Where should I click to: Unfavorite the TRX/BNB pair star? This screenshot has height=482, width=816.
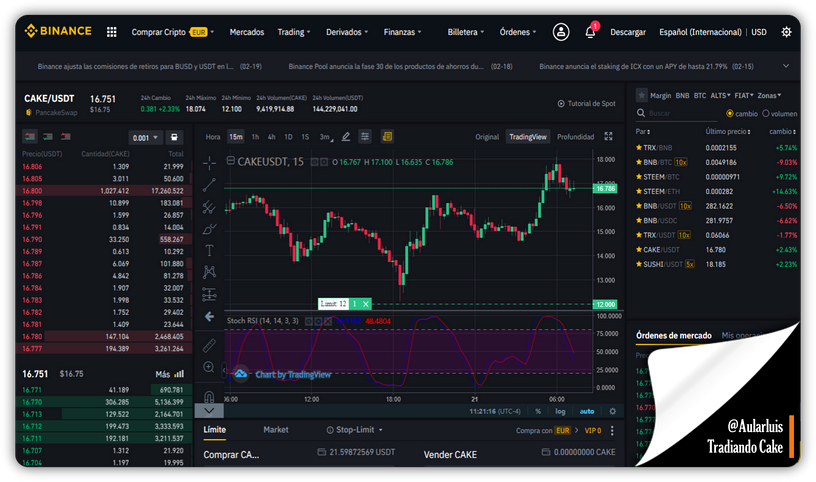coord(639,148)
